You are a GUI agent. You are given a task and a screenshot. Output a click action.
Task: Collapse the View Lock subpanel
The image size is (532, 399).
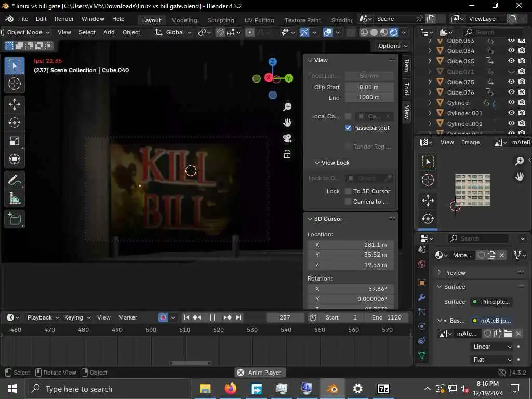[317, 163]
